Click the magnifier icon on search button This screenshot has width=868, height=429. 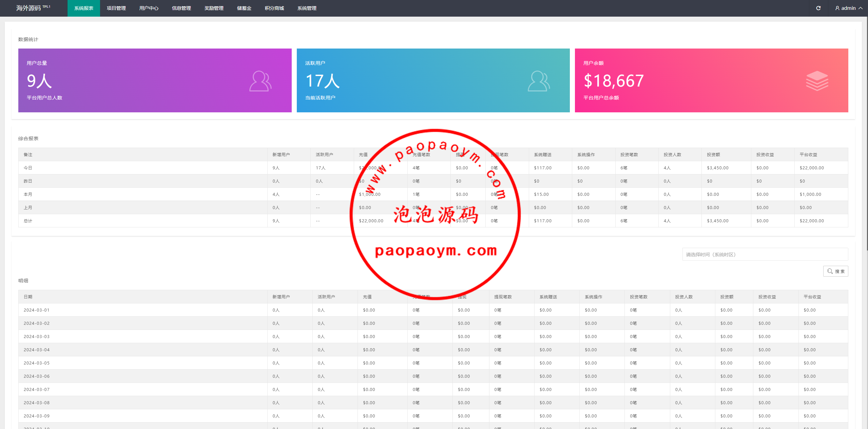click(x=830, y=271)
